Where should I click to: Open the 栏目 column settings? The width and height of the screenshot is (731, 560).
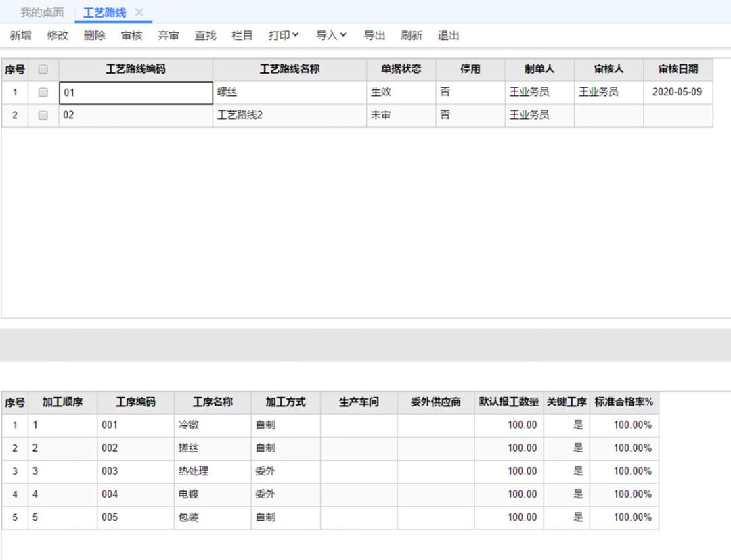click(x=242, y=35)
